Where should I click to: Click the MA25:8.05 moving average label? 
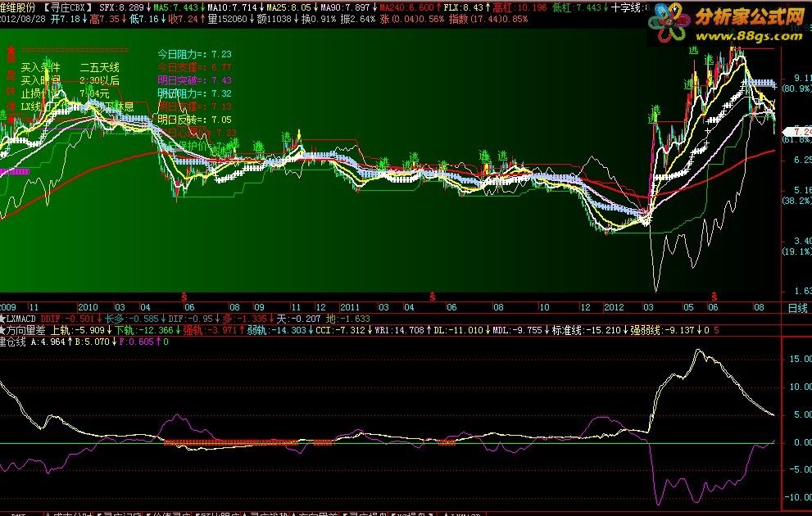coord(289,7)
